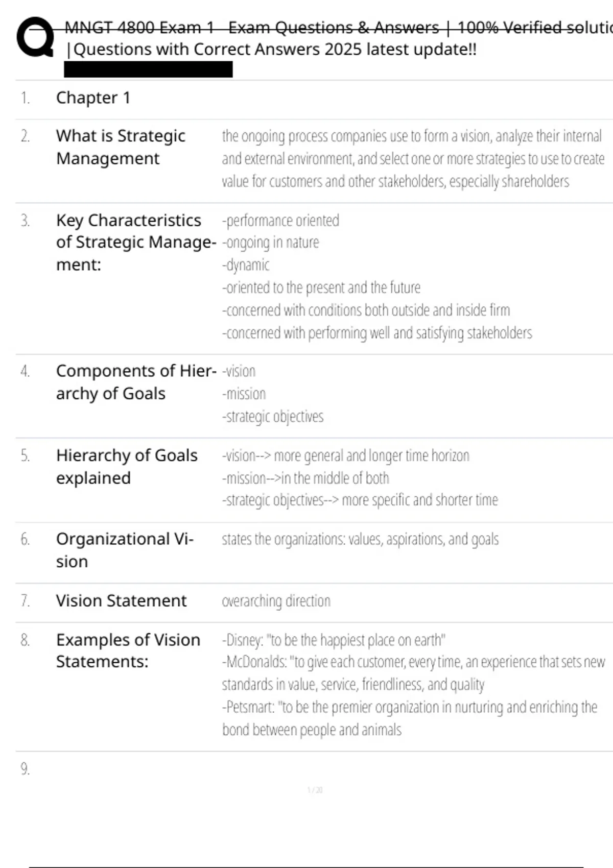Select the "Vision Statement" term
Image resolution: width=613 pixels, height=868 pixels.
(x=121, y=600)
